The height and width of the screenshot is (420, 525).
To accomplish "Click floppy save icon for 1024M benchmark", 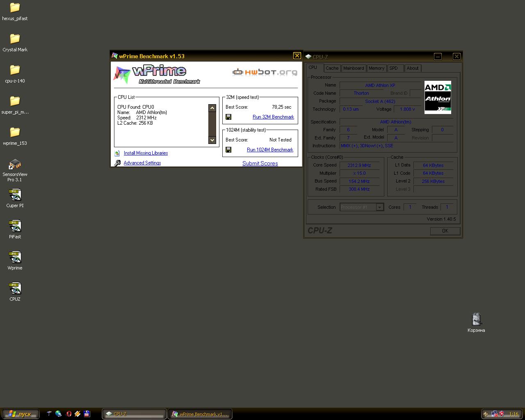I will (228, 150).
